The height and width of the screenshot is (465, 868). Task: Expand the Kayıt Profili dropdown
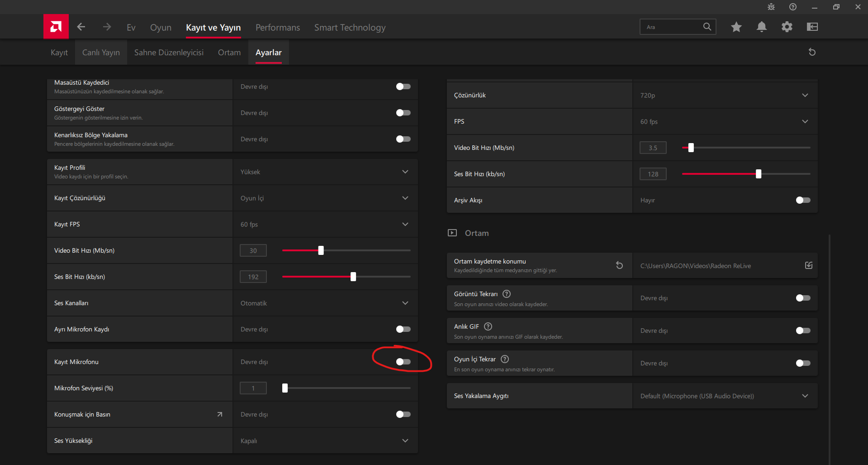click(405, 172)
